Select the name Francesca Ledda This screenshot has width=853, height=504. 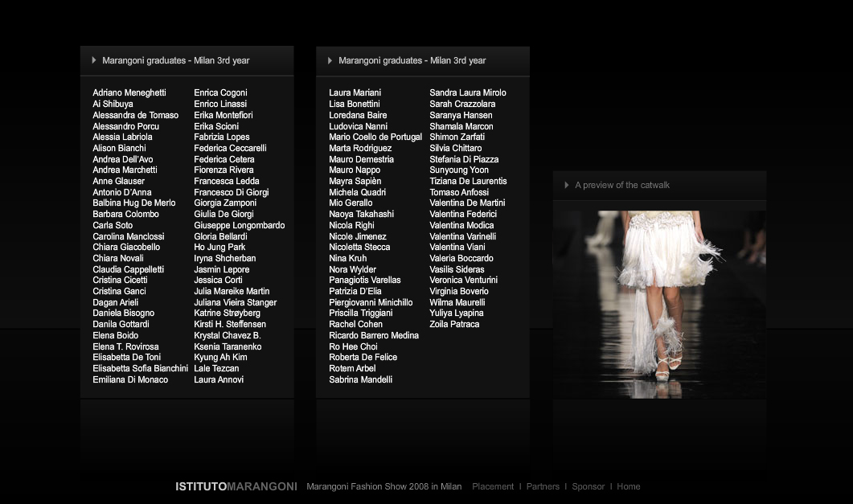click(226, 181)
